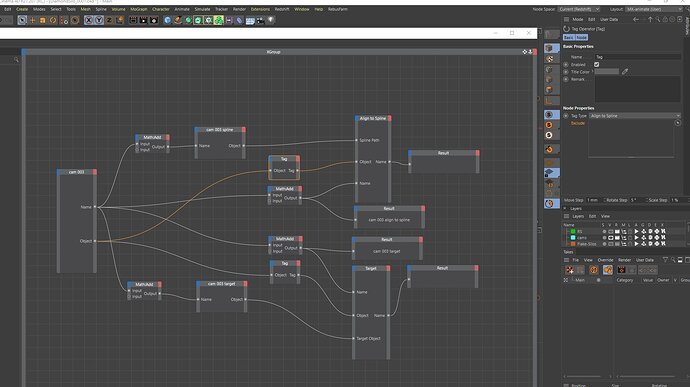Screen dimensions: 690x387
Task: Click the Exclude list picker icon
Action: (x=678, y=123)
